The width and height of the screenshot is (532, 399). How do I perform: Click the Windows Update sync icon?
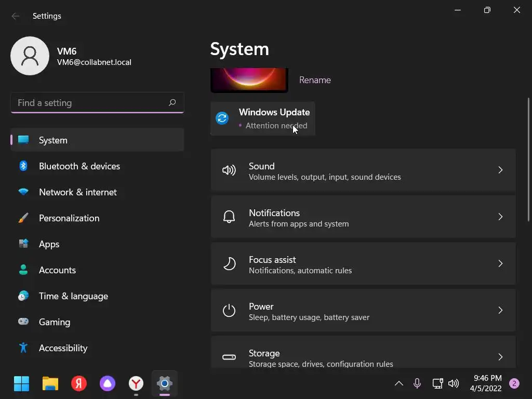[x=222, y=118]
